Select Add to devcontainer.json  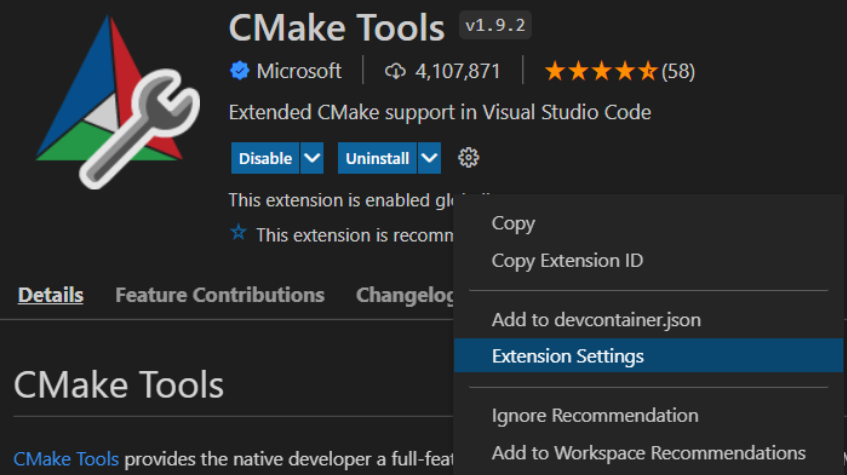648,320
